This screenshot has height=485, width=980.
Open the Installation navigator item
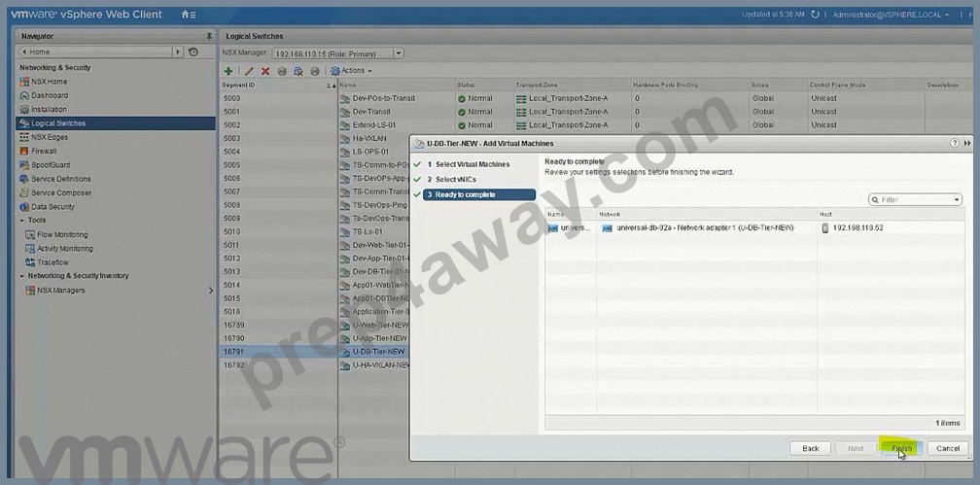(x=49, y=110)
